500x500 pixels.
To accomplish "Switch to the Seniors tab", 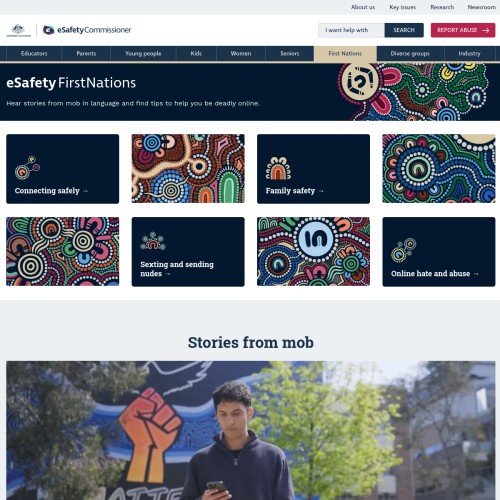I will click(x=290, y=54).
